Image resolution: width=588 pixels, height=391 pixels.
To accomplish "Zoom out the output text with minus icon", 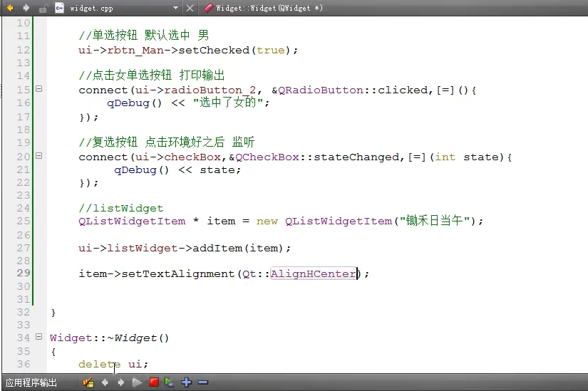I will click(x=203, y=382).
